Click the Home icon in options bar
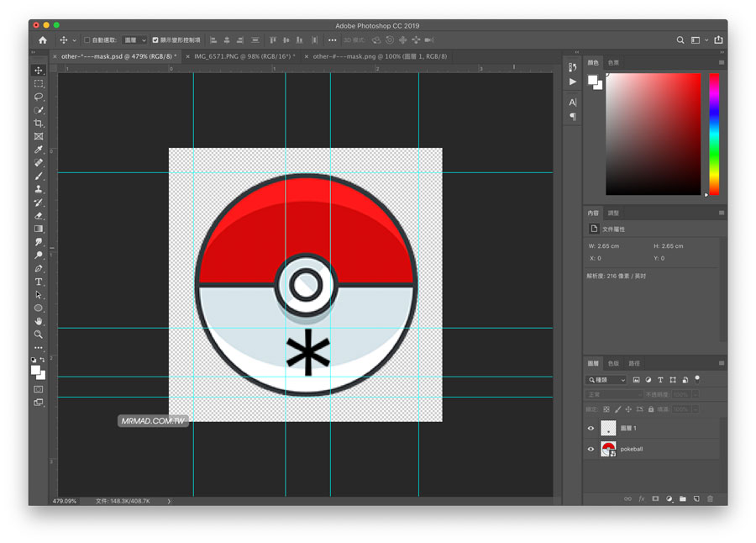This screenshot has width=756, height=543. [x=43, y=40]
